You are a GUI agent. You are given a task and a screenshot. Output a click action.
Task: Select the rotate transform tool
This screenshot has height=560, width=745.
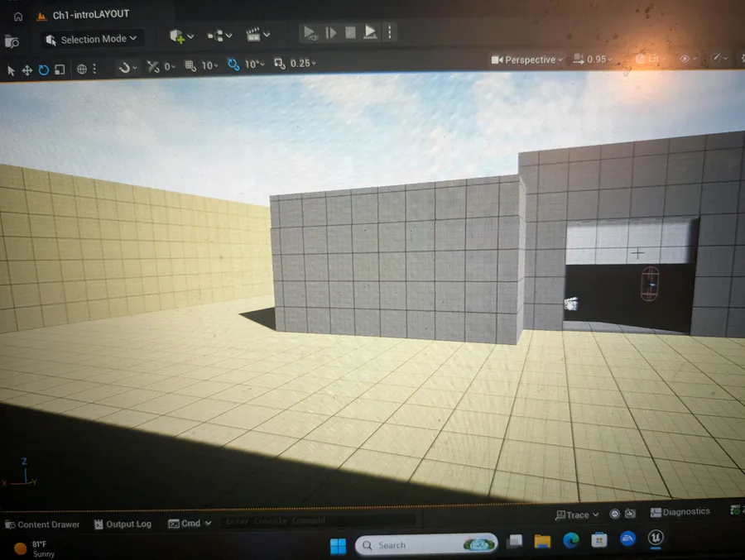click(x=43, y=69)
